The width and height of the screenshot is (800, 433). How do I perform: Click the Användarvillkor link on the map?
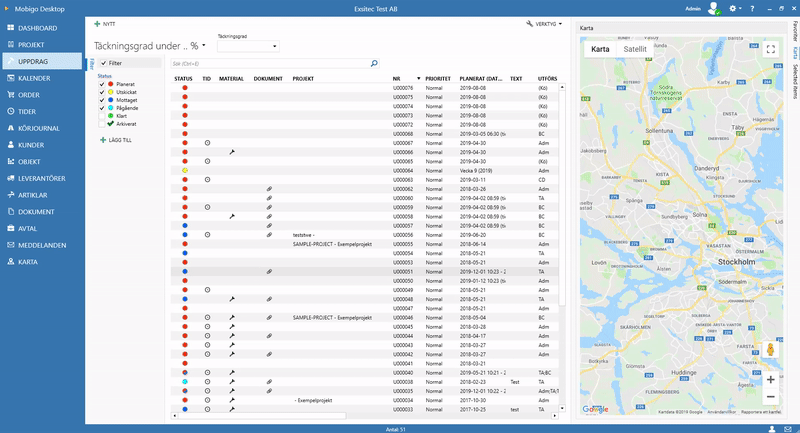coord(721,412)
